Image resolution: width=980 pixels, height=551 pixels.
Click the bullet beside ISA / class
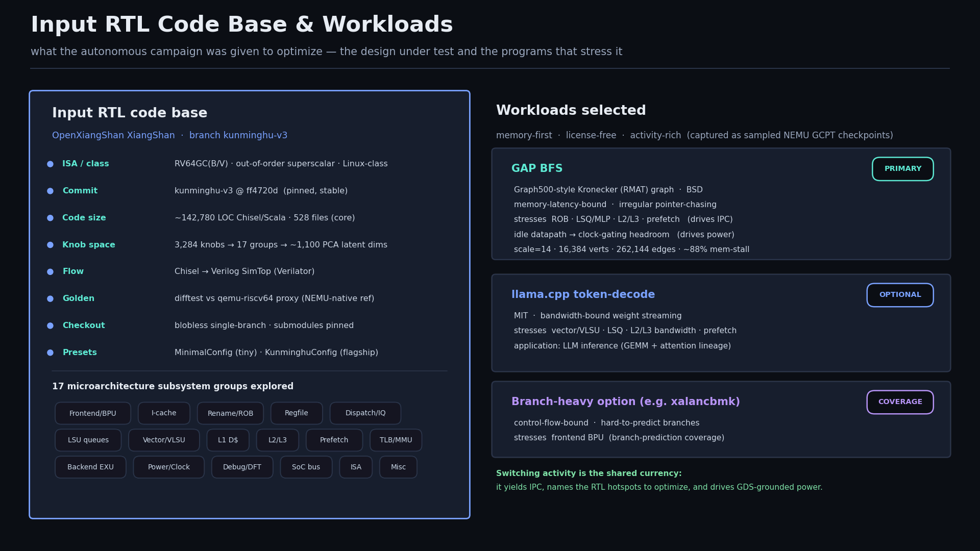coord(50,164)
